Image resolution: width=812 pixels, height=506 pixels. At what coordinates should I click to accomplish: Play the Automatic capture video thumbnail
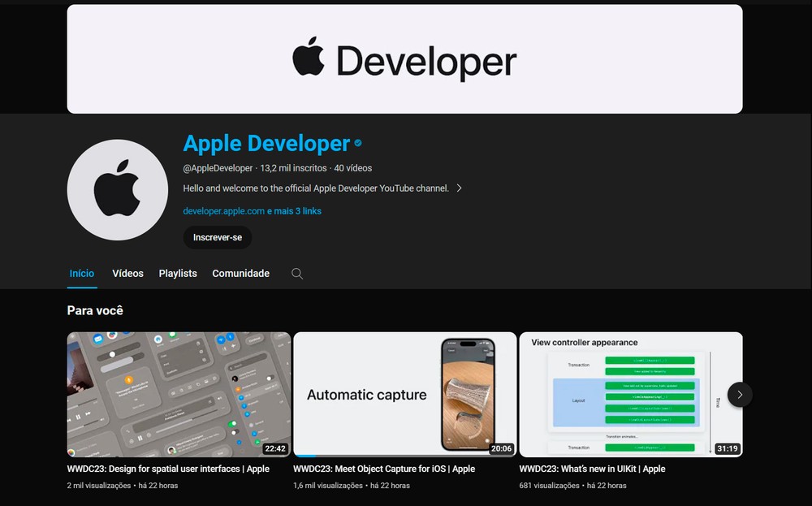pyautogui.click(x=404, y=394)
